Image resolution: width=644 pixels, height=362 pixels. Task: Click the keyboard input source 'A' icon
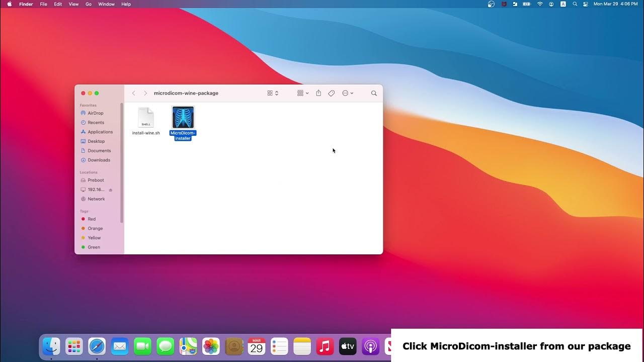click(563, 4)
